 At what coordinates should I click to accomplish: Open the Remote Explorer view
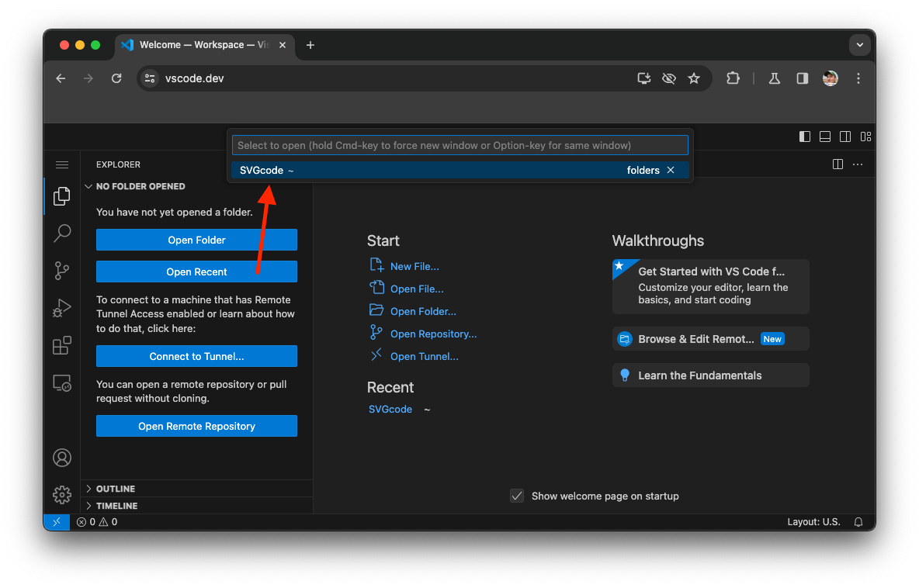[62, 382]
